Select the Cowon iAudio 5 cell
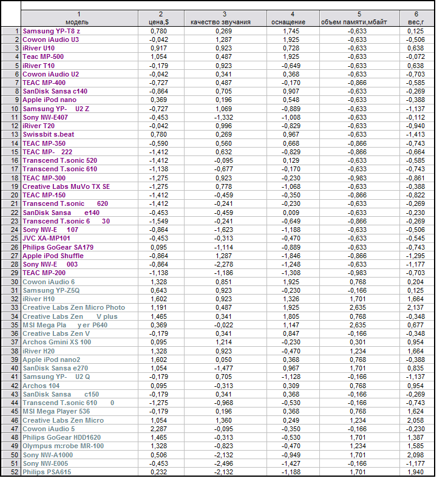448x481 pixels. (80, 429)
